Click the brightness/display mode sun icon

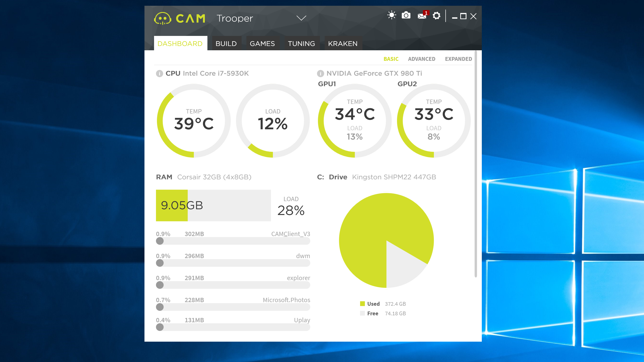[391, 16]
